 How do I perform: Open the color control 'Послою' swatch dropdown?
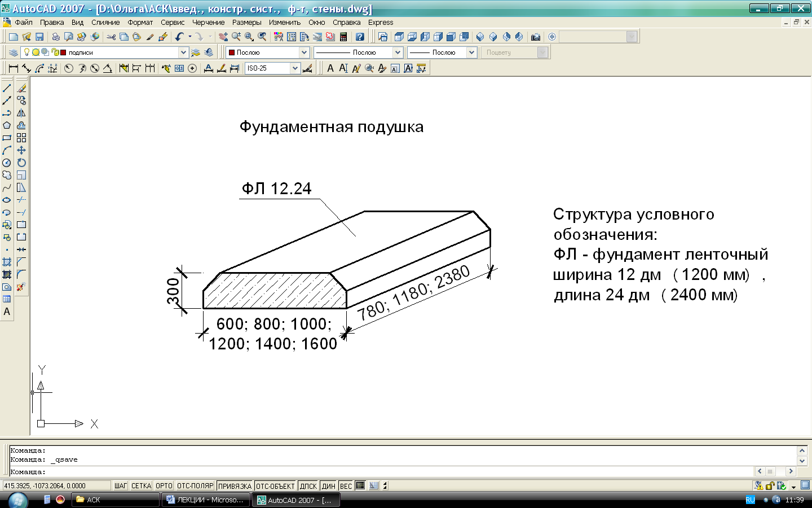coord(303,52)
